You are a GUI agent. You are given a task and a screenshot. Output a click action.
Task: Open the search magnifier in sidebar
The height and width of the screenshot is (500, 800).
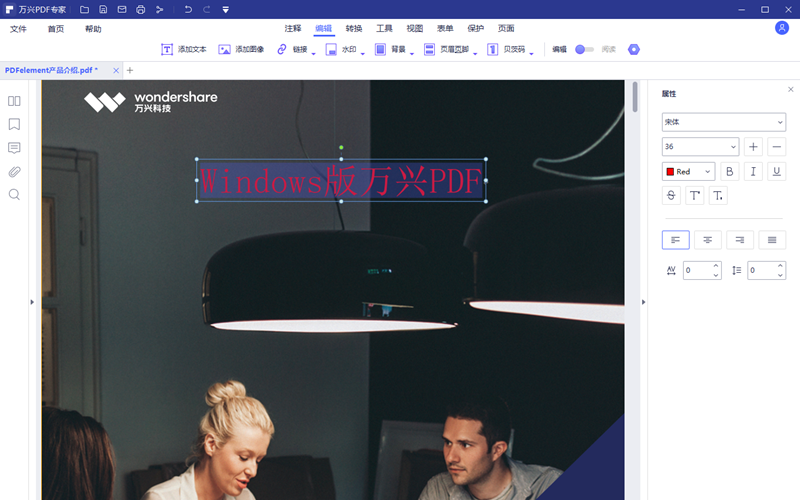tap(14, 194)
